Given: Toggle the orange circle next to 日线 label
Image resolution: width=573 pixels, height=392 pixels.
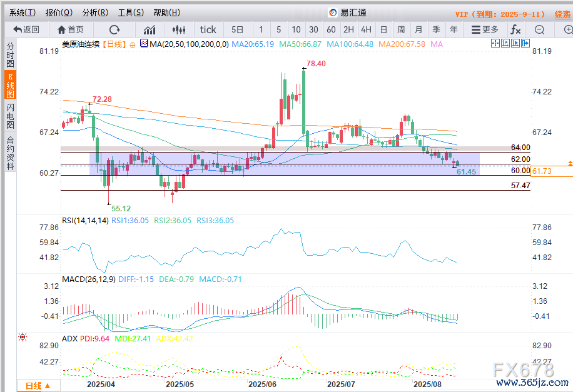Looking at the screenshot, I should point(133,44).
